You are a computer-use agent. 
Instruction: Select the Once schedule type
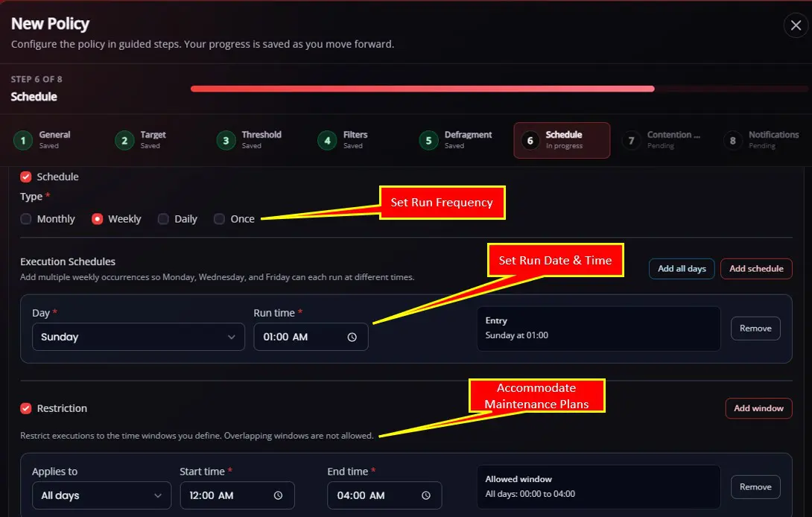tap(219, 219)
